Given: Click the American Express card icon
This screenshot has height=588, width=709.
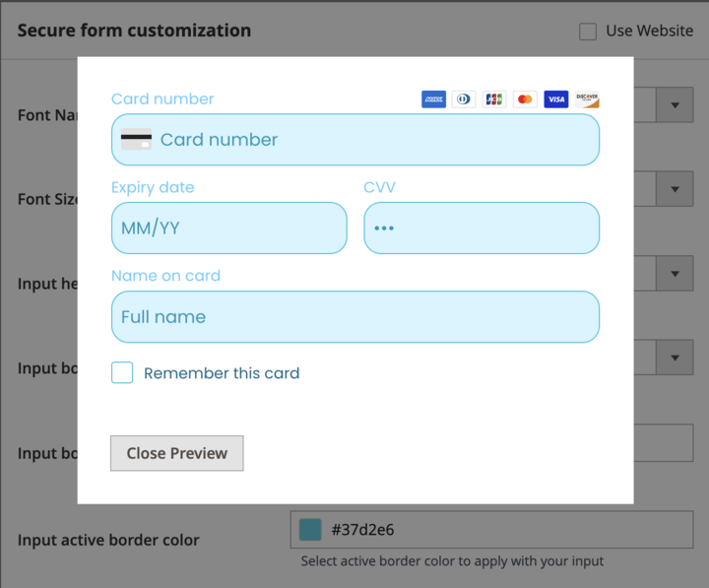Looking at the screenshot, I should 433,99.
